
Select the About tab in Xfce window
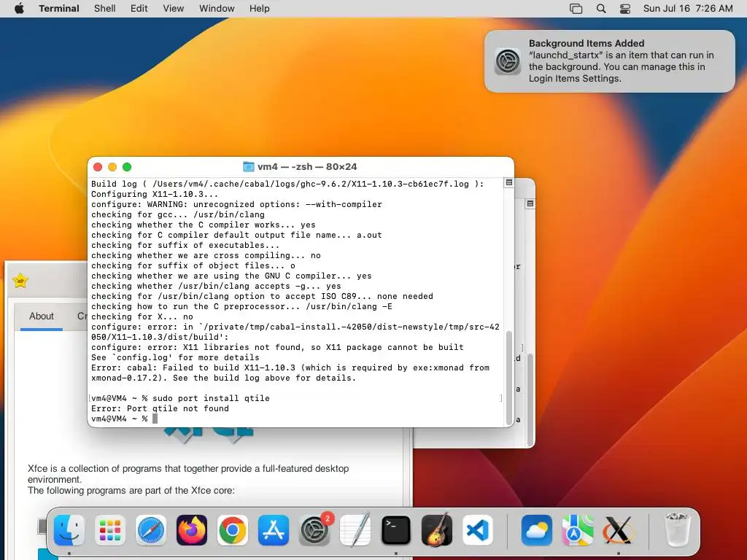coord(42,316)
